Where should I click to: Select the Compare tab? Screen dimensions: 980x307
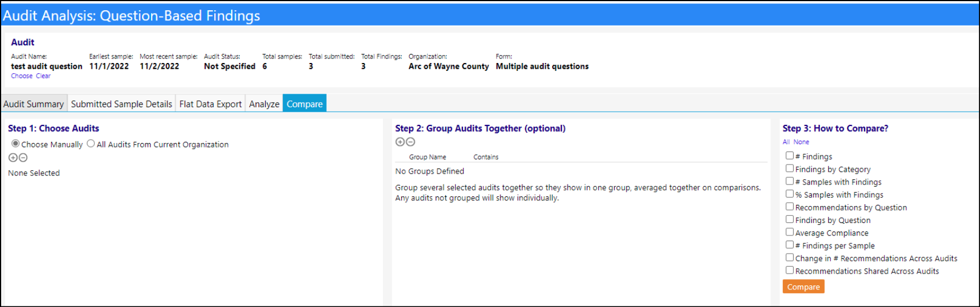(x=305, y=103)
